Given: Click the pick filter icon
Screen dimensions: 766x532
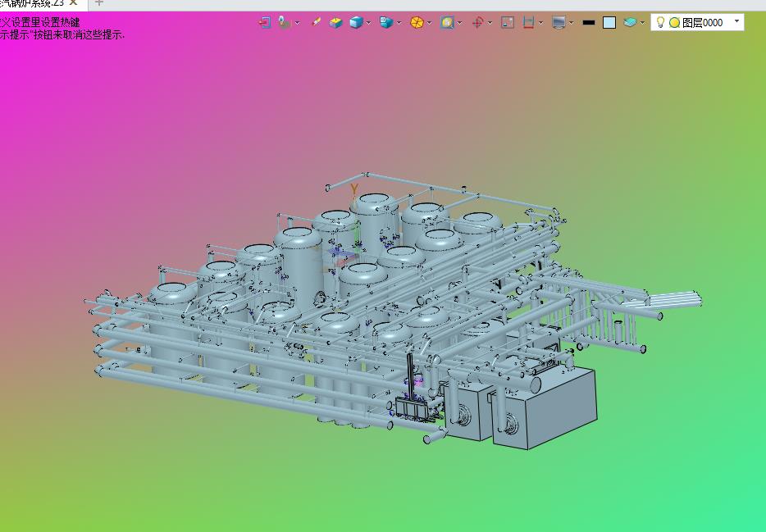Looking at the screenshot, I should 285,22.
